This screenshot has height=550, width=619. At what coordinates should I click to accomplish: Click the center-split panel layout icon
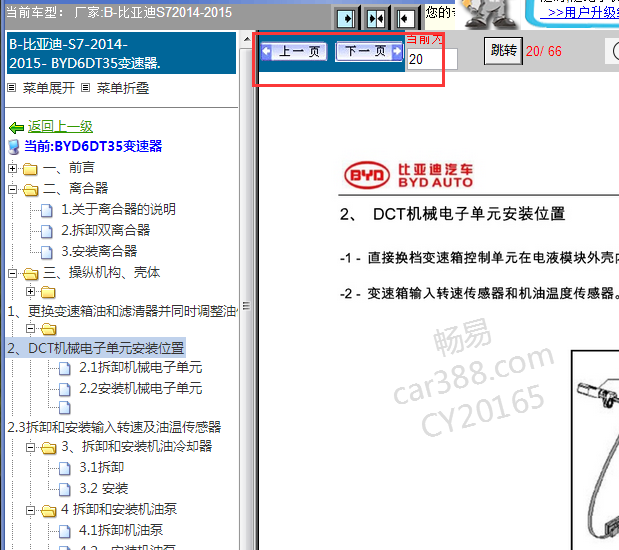tap(376, 18)
